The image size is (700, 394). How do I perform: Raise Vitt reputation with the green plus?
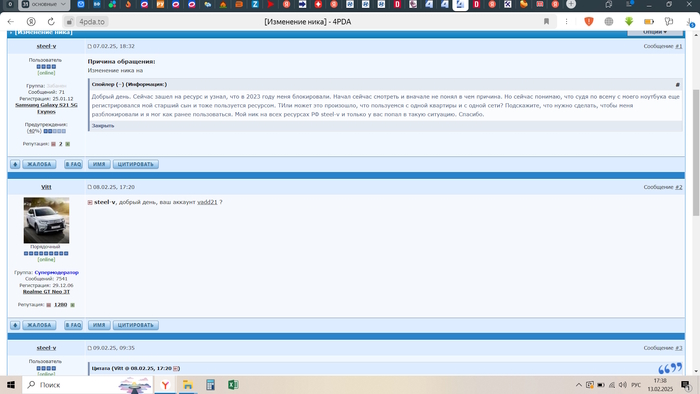[72, 305]
